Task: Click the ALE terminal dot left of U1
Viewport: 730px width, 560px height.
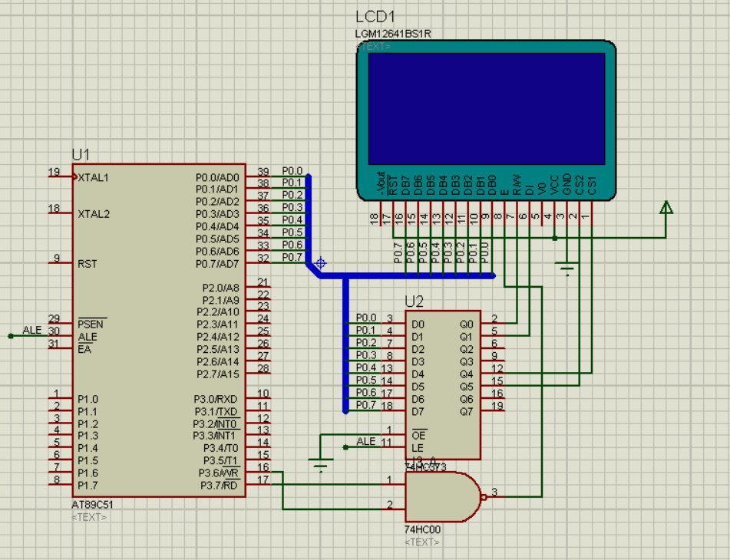Action: 11,335
